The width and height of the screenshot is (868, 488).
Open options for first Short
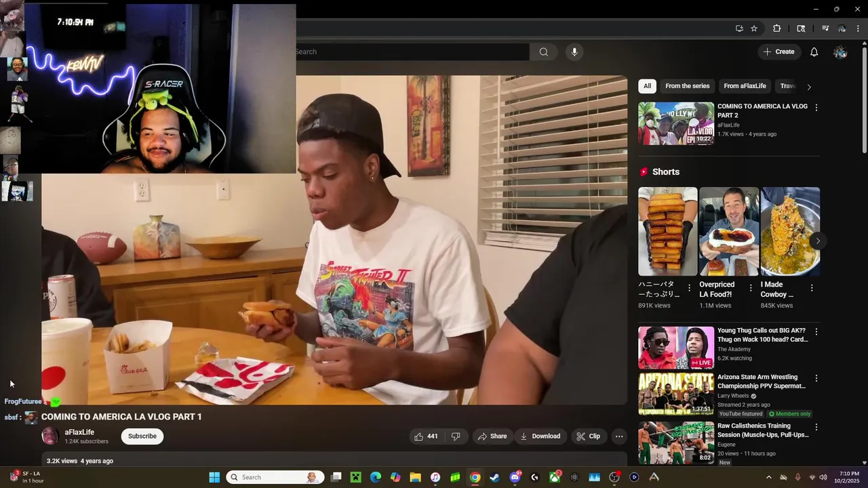click(690, 288)
